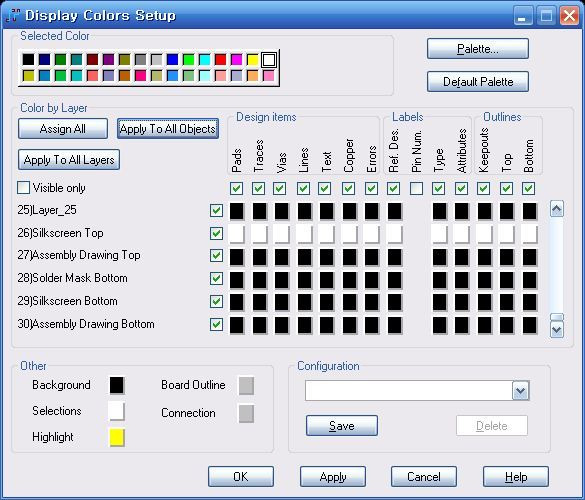Toggle the Text column checkbox
The height and width of the screenshot is (500, 585).
click(325, 188)
